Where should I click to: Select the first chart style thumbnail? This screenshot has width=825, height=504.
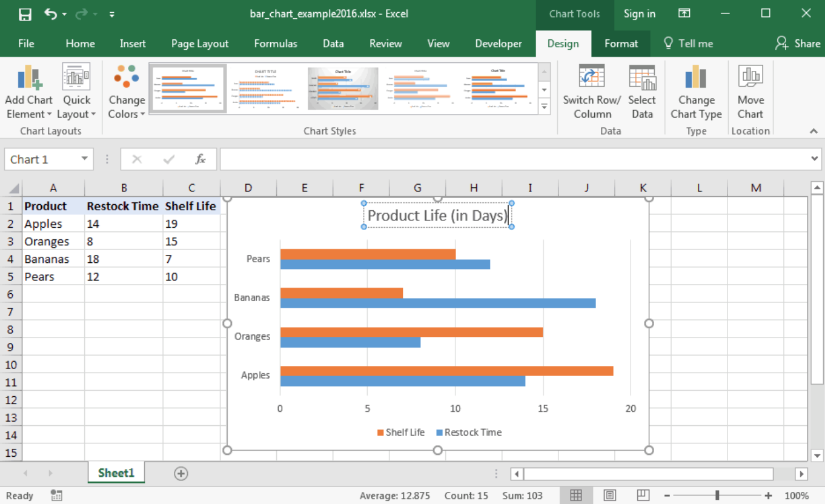coord(188,88)
